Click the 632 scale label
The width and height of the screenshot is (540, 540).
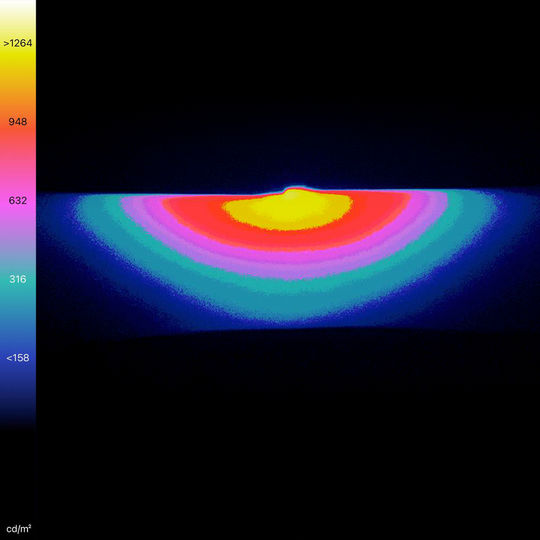click(x=18, y=200)
